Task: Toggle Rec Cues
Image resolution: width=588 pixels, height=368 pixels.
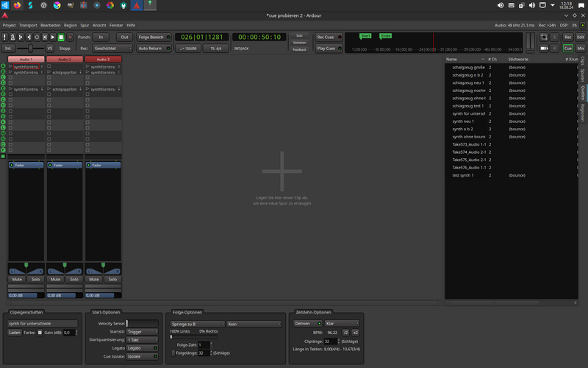Action: [x=329, y=38]
